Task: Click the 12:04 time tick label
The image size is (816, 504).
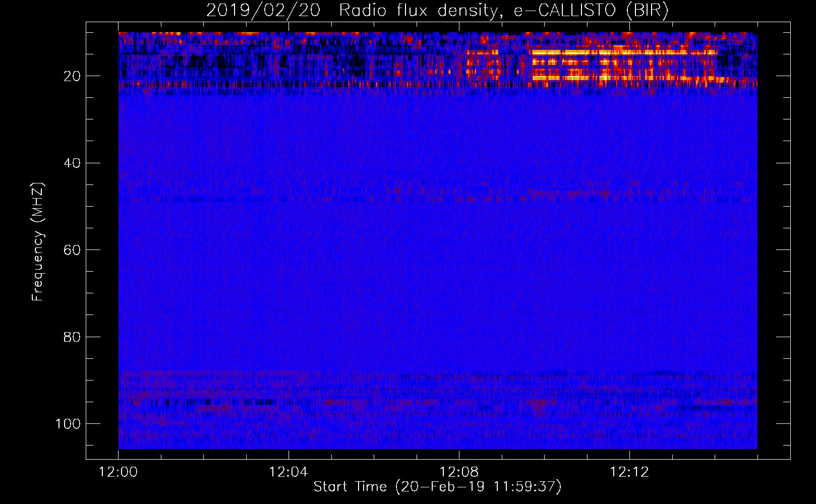Action: (288, 472)
